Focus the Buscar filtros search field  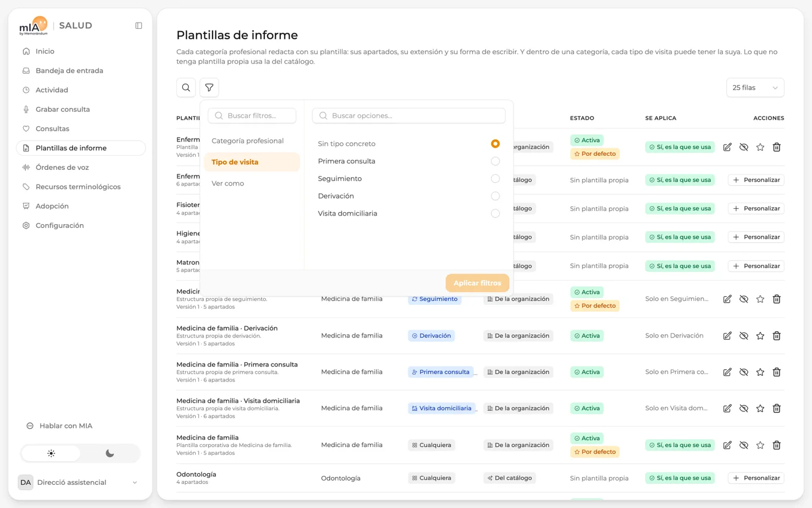click(252, 116)
